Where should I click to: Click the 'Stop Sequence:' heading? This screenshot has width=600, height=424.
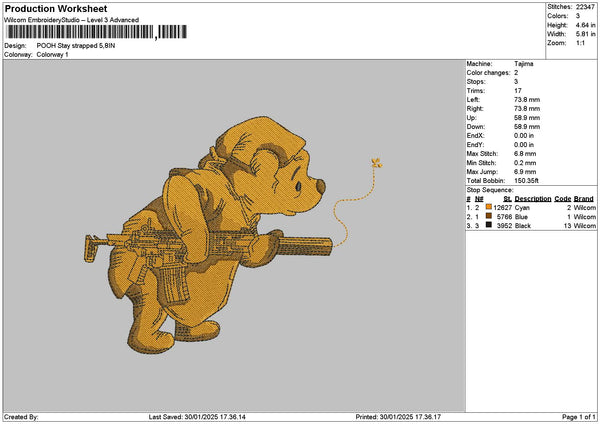tap(490, 190)
